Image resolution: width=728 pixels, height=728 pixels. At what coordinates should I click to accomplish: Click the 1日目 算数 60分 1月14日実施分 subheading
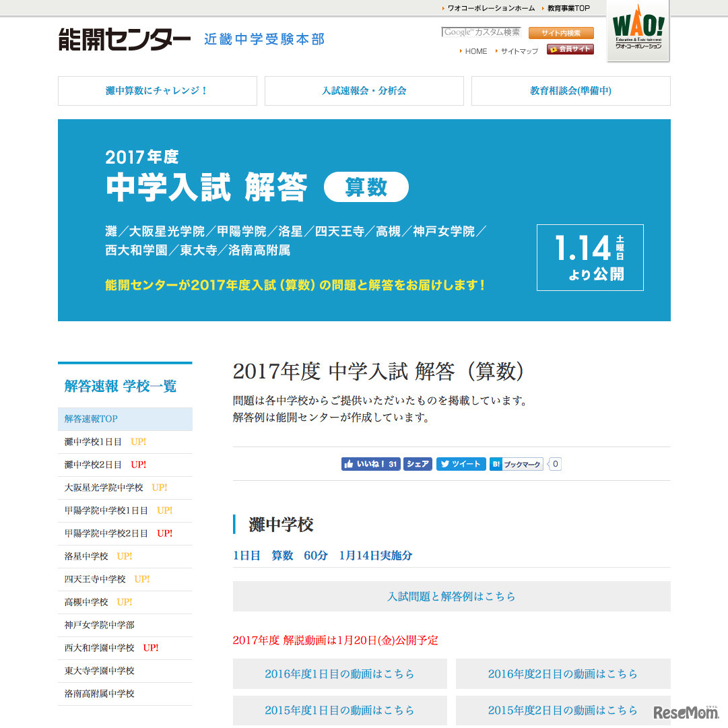pos(323,556)
